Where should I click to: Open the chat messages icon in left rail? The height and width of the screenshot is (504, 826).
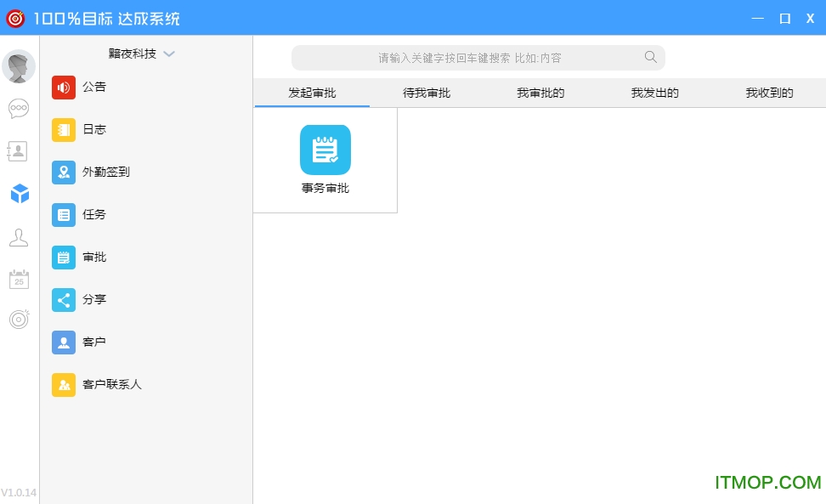(x=19, y=108)
